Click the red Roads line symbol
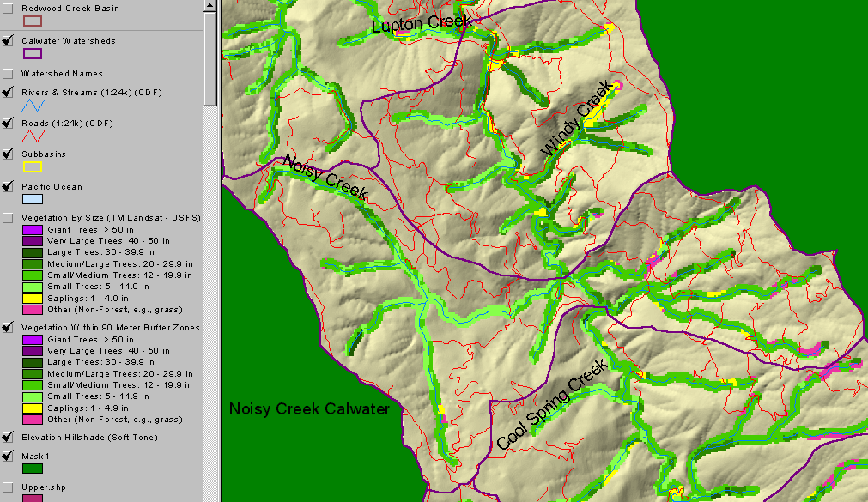 (x=33, y=136)
